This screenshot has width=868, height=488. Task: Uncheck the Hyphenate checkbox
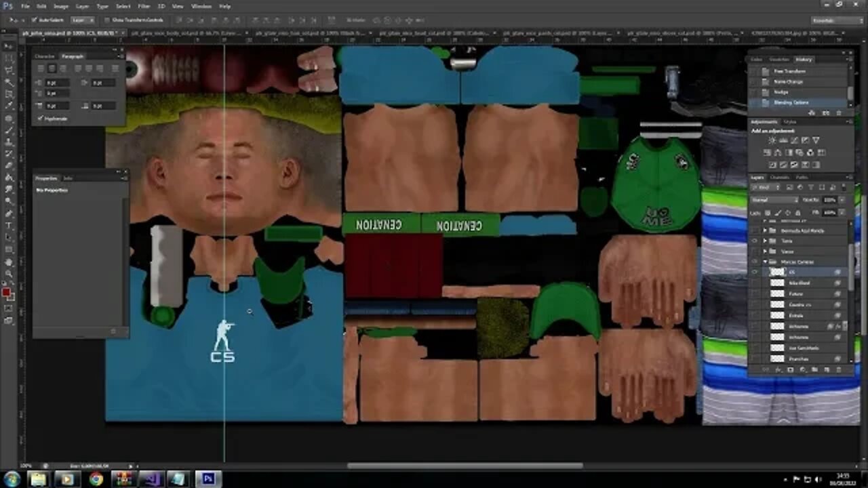(x=41, y=119)
